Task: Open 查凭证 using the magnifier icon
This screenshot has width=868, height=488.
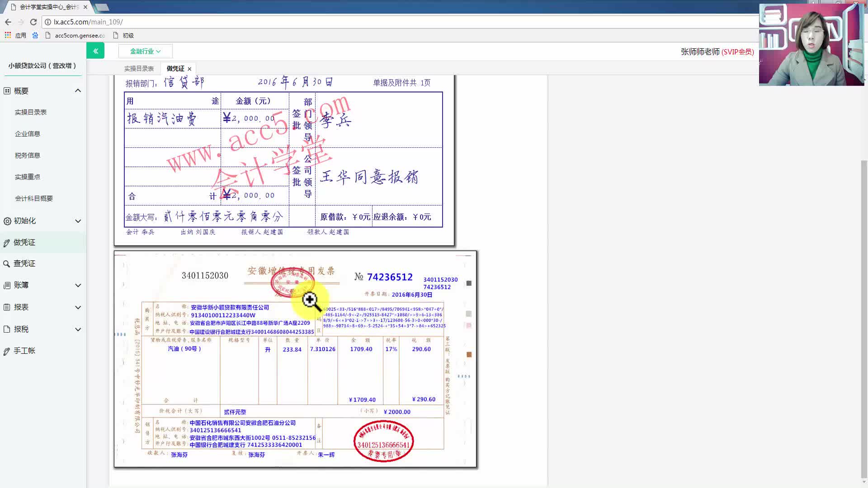Action: [6, 263]
